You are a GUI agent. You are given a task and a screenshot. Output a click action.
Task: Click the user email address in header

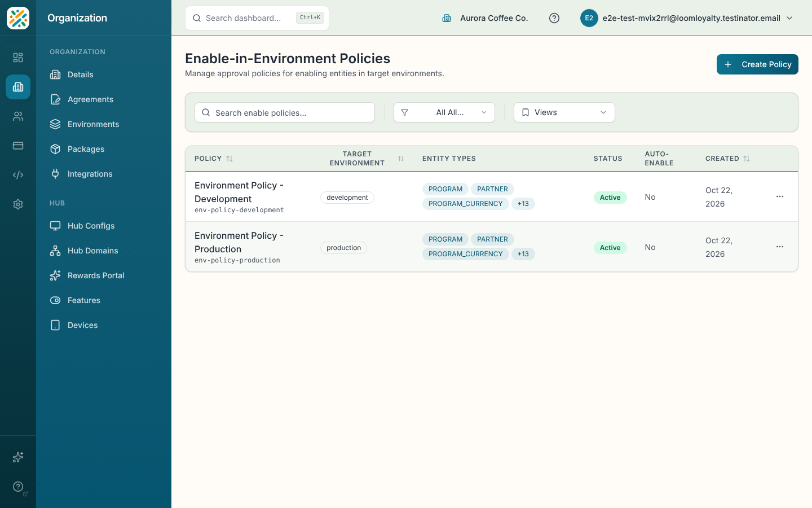click(x=691, y=18)
